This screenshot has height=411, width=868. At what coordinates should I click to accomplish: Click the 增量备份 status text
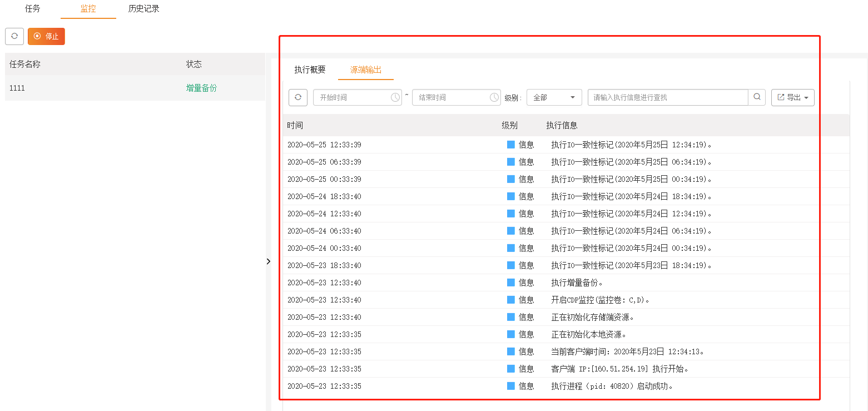tap(201, 88)
